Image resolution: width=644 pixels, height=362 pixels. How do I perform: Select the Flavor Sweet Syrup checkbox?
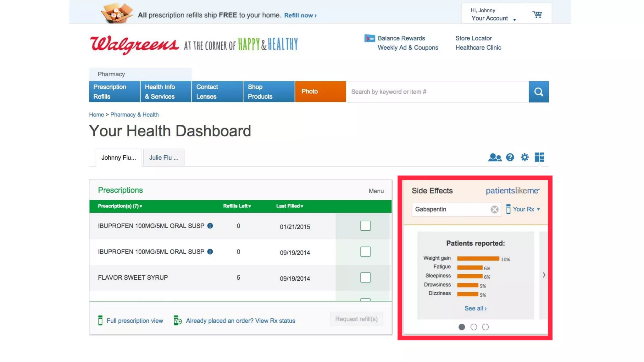(x=365, y=277)
